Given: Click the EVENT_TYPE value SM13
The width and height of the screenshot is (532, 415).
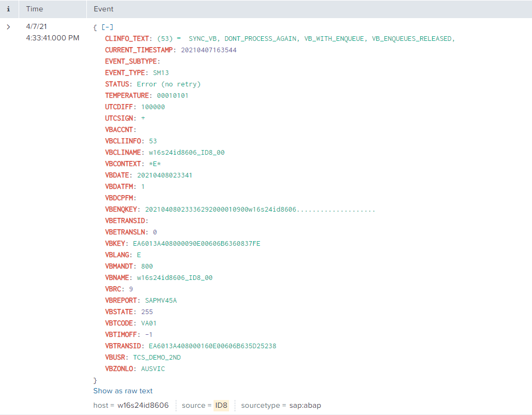Looking at the screenshot, I should point(161,73).
